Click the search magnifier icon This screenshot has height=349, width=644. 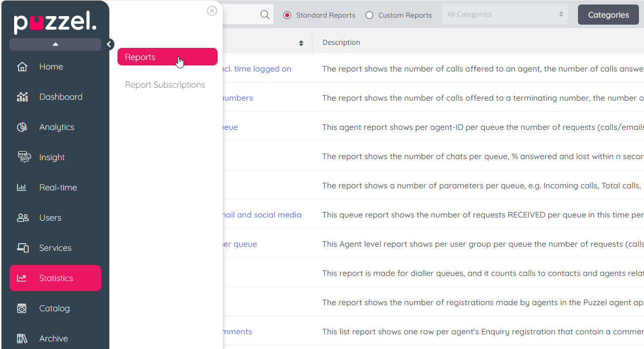pyautogui.click(x=265, y=15)
